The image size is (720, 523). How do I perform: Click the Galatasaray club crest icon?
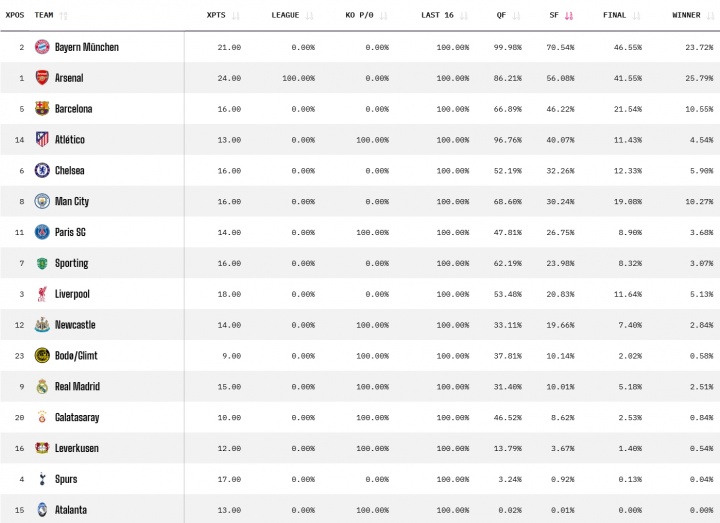tap(42, 417)
